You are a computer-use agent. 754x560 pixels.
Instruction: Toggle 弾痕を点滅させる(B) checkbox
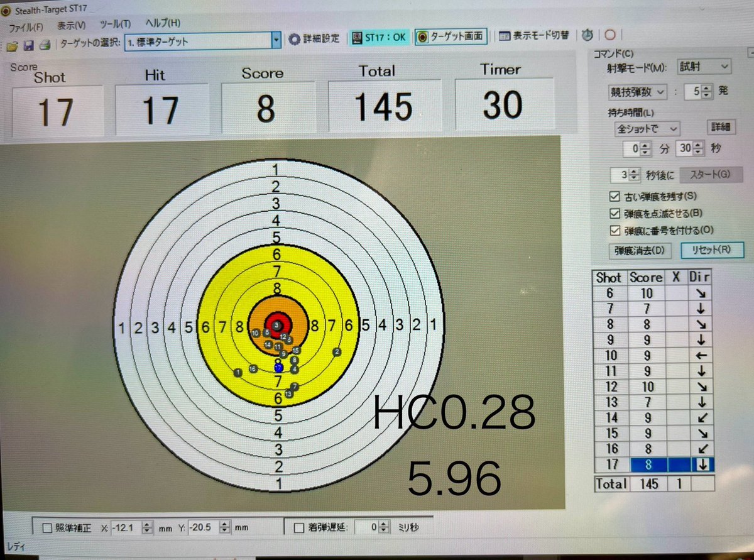coord(614,214)
